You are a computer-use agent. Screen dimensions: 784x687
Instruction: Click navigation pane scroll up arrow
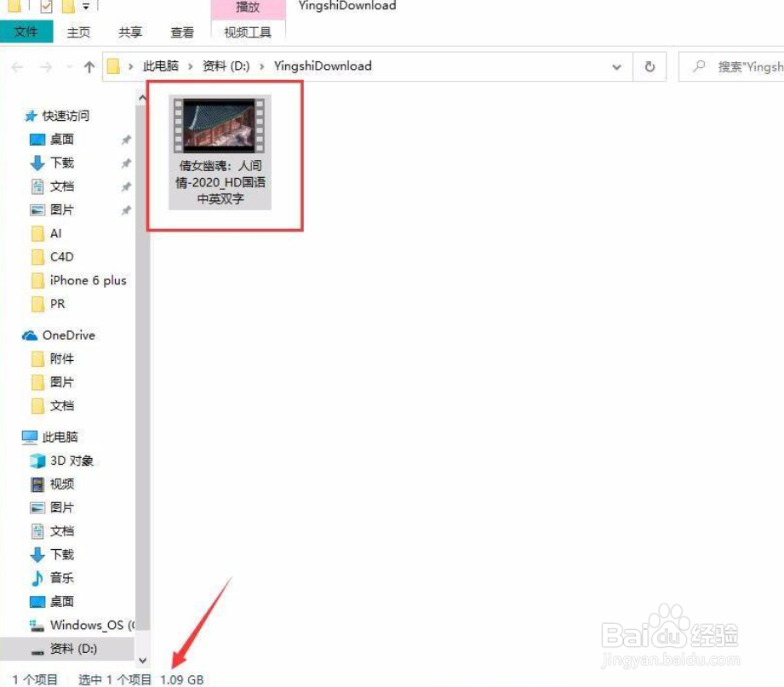pyautogui.click(x=142, y=98)
